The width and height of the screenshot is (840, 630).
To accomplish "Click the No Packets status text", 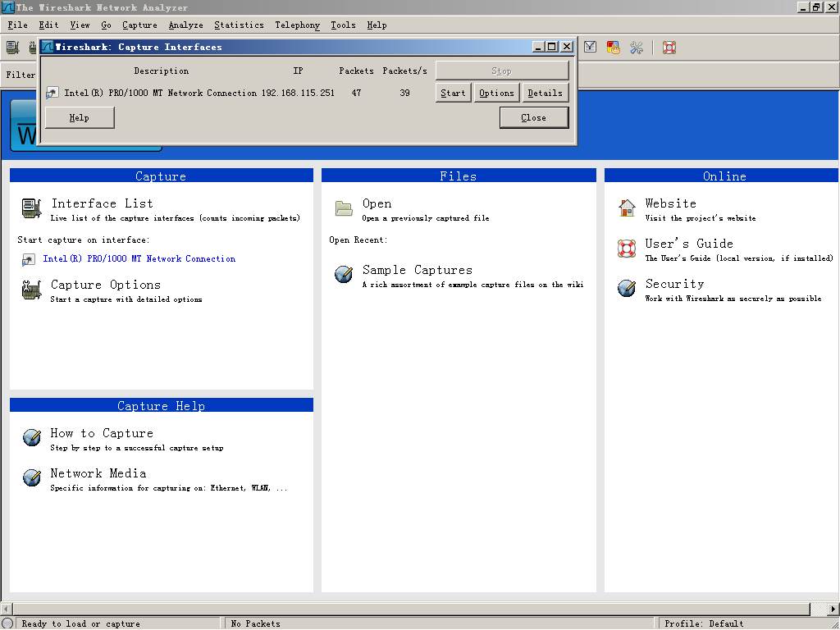I will (256, 624).
